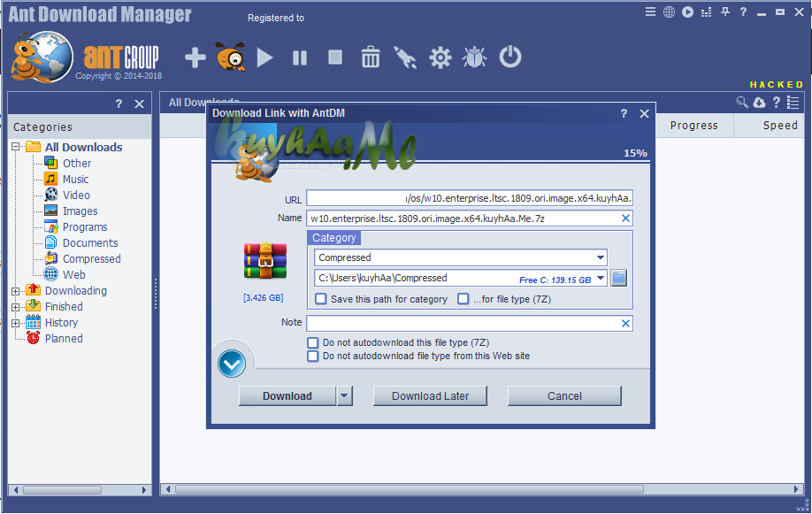
Task: Select the Planned tree item
Action: 64,339
